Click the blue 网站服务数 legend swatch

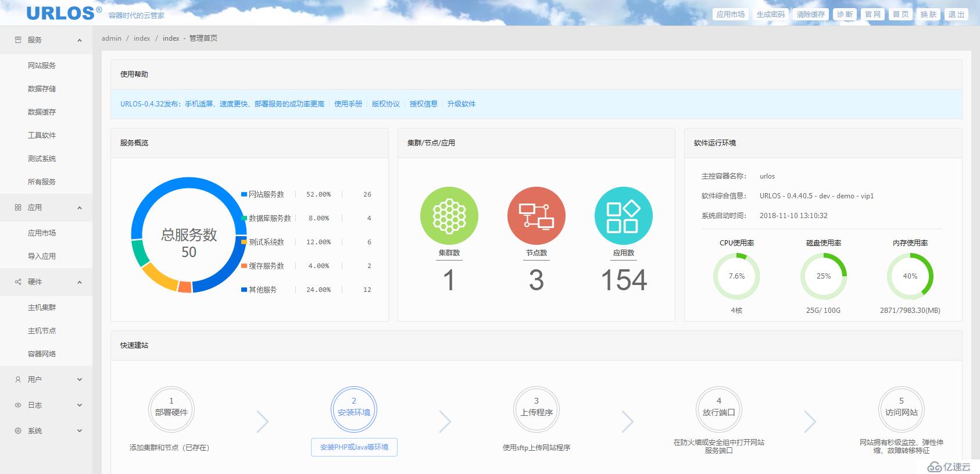[244, 194]
